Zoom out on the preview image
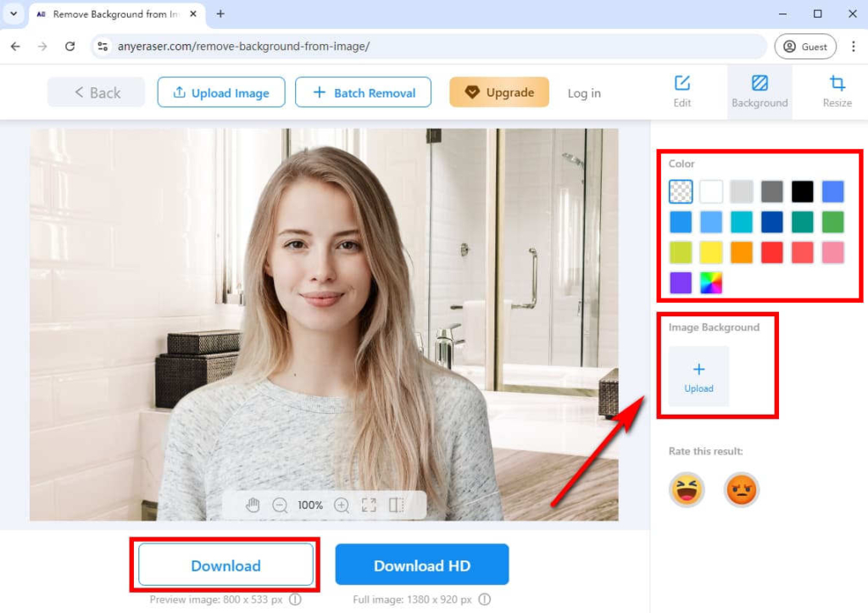 click(280, 504)
